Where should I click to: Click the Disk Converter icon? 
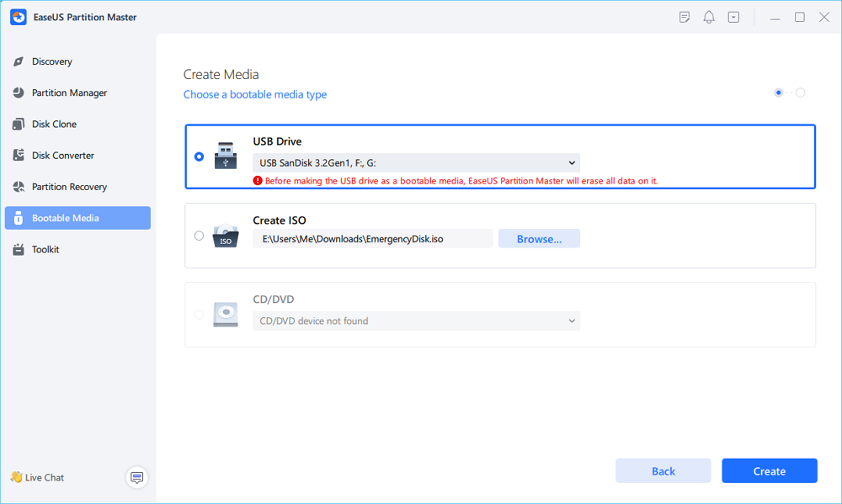click(x=19, y=155)
